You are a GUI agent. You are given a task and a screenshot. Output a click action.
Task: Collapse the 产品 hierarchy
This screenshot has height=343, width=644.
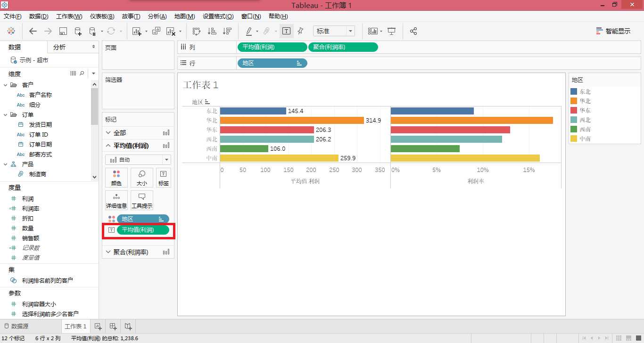click(6, 164)
